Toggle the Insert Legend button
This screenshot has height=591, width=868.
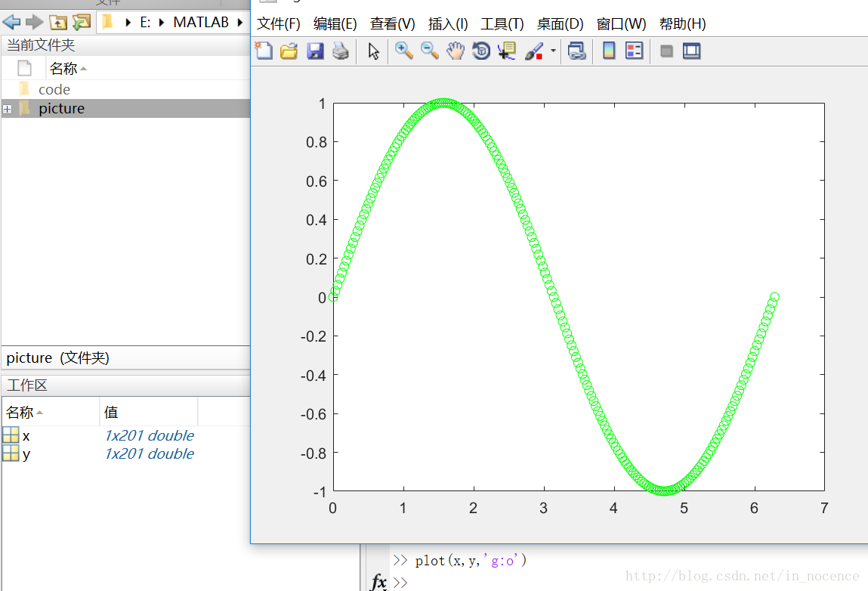[x=635, y=51]
